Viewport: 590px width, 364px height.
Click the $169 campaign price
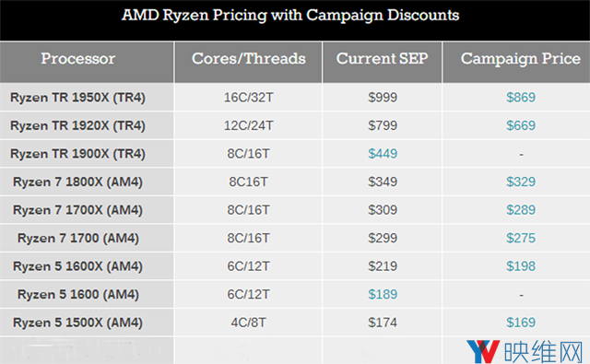[x=521, y=323]
